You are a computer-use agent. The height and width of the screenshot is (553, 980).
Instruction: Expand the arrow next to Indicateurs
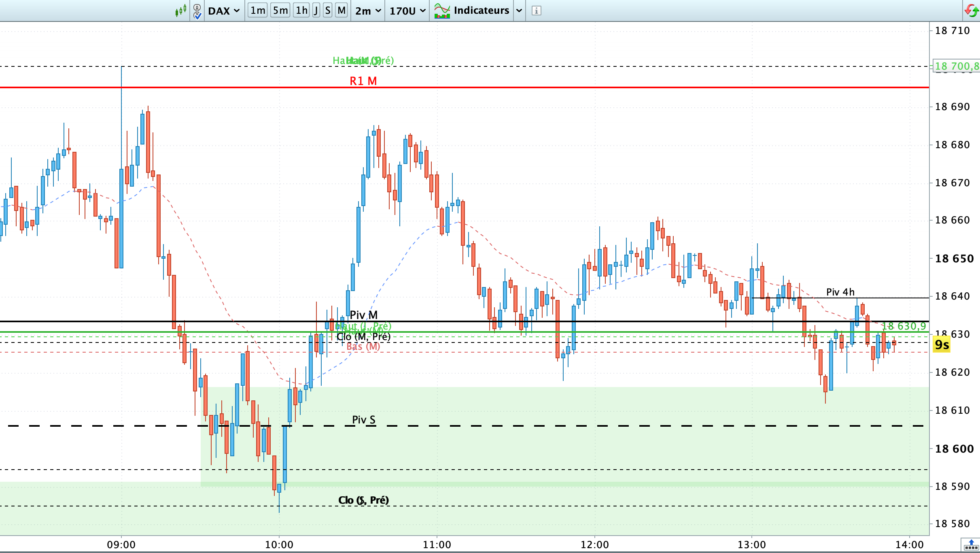point(519,11)
